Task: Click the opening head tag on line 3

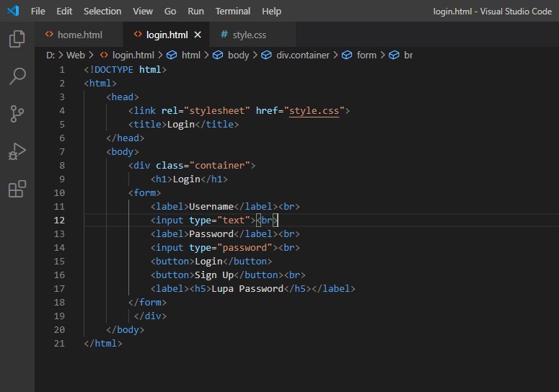Action: coord(123,97)
